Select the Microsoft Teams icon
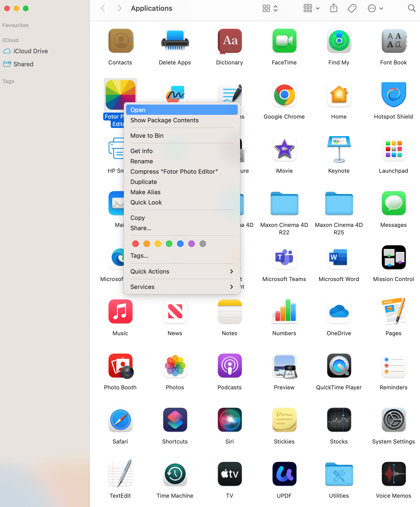 [x=284, y=257]
